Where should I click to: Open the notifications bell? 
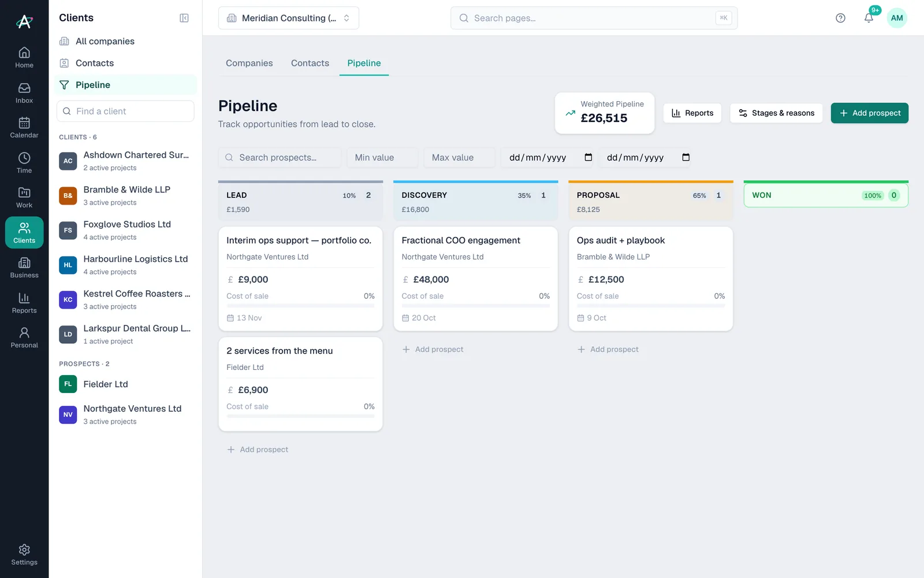[x=869, y=18]
